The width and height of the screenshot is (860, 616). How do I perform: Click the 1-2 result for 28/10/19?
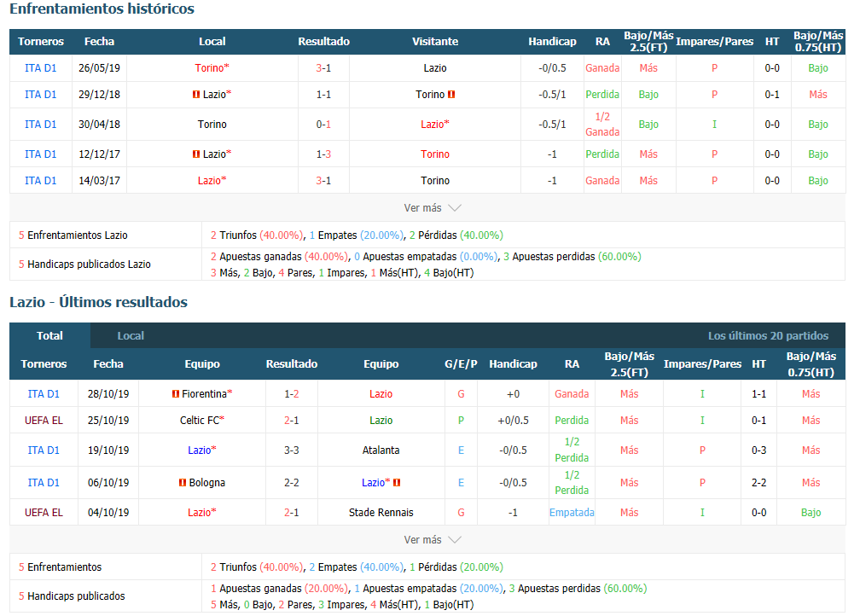pos(292,394)
